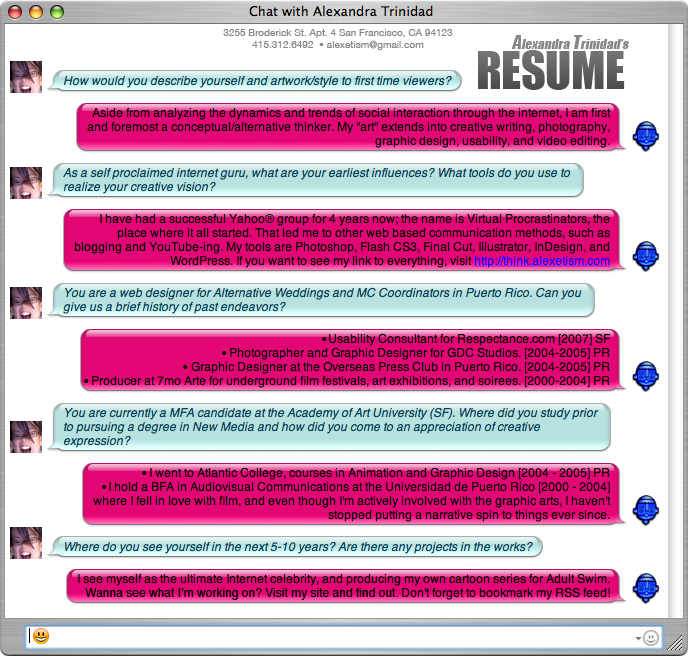Open the think.alexetism.com hyperlink
688x656 pixels.
pos(541,261)
